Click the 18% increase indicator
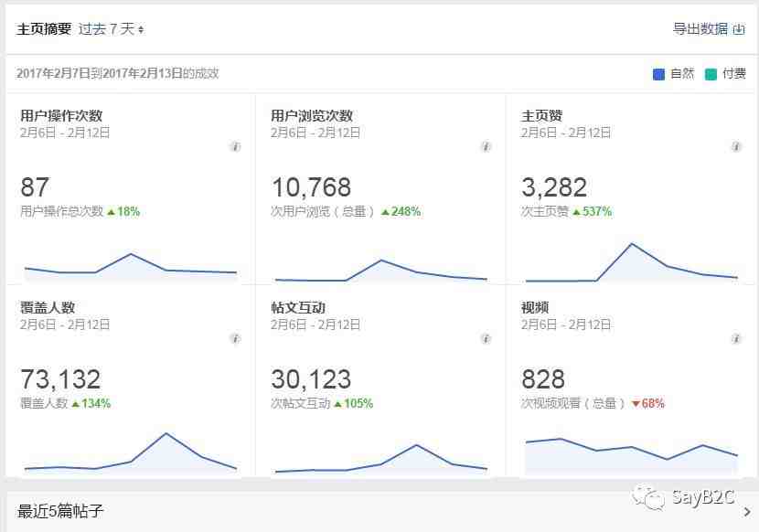This screenshot has width=759, height=532. point(123,211)
